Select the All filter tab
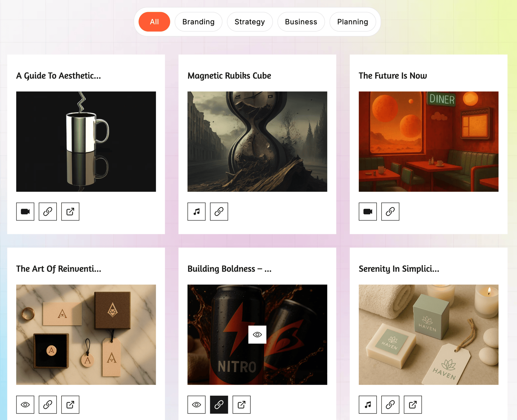 154,22
